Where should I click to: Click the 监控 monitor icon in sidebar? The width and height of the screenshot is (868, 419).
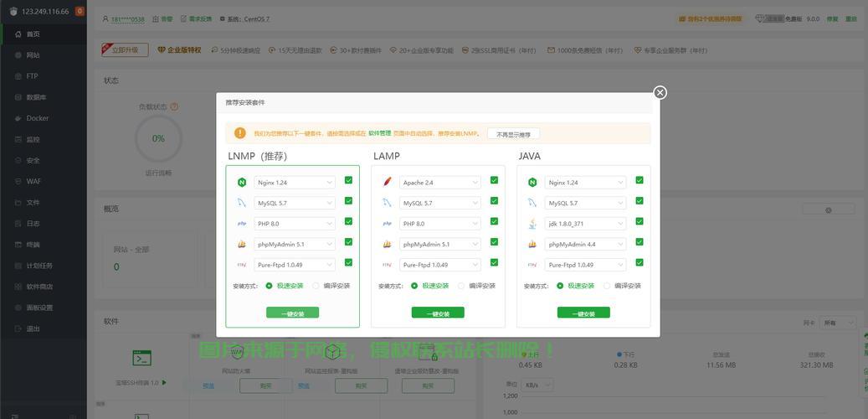click(x=18, y=140)
